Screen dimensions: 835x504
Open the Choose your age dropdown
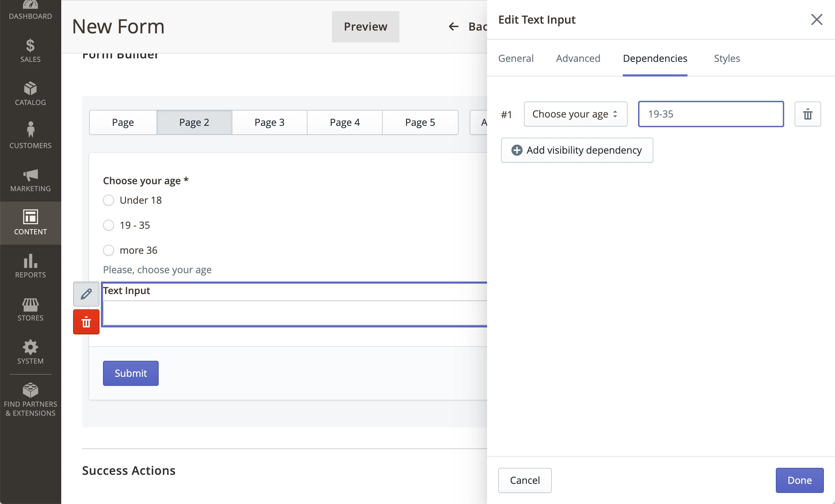[x=575, y=114]
